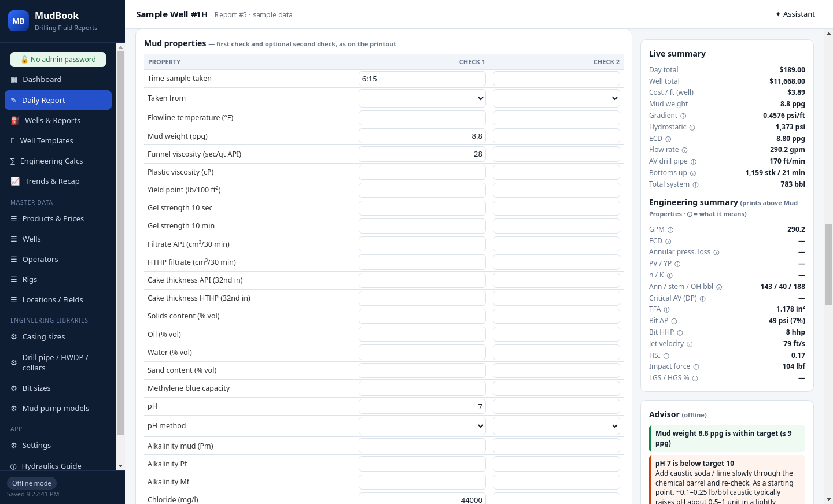
Task: Click the Wells list icon in Master Data
Action: 14,239
